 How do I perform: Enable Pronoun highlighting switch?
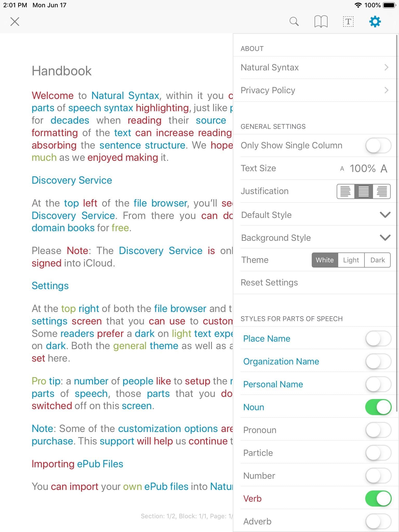click(378, 430)
